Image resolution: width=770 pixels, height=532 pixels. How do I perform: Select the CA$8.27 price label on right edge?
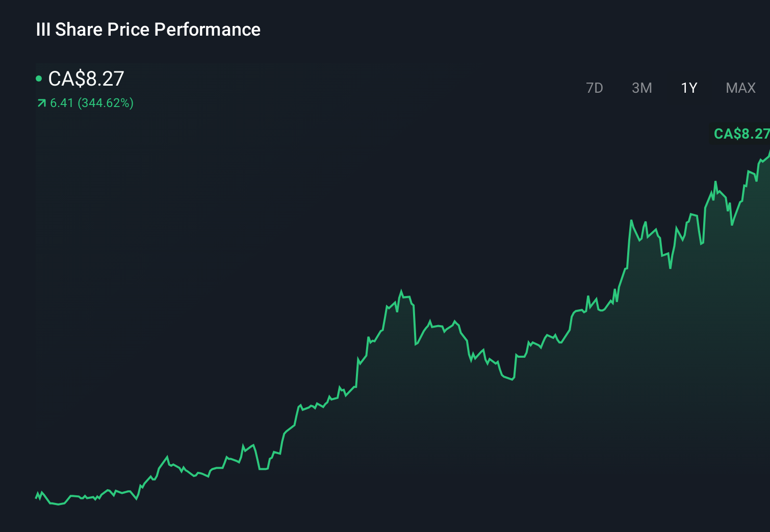pyautogui.click(x=741, y=134)
